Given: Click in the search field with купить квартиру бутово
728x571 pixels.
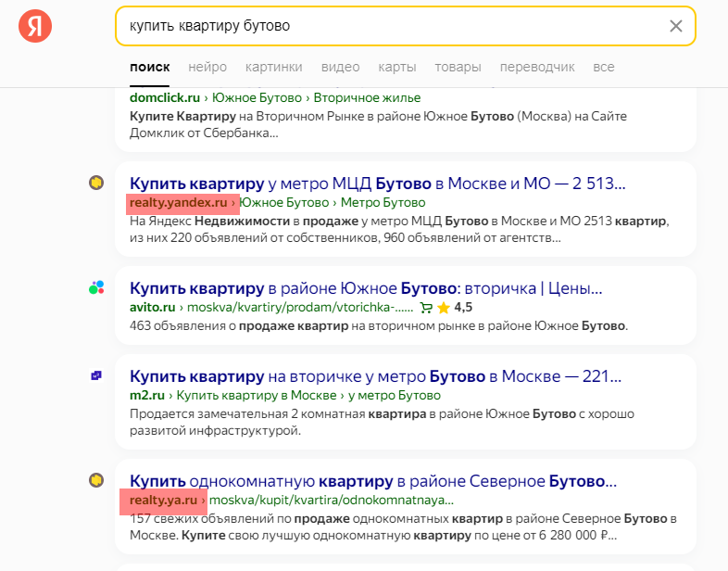Looking at the screenshot, I should 390,26.
